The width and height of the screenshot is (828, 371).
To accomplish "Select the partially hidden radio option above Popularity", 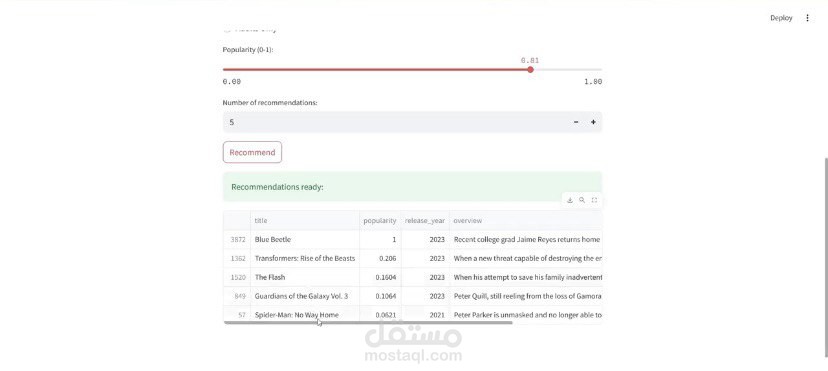I will pos(227,28).
